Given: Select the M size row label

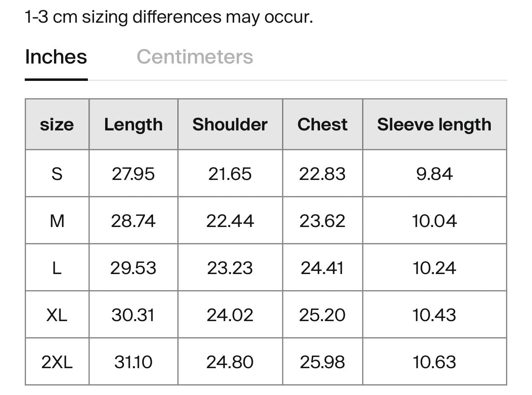Looking at the screenshot, I should (x=57, y=221).
